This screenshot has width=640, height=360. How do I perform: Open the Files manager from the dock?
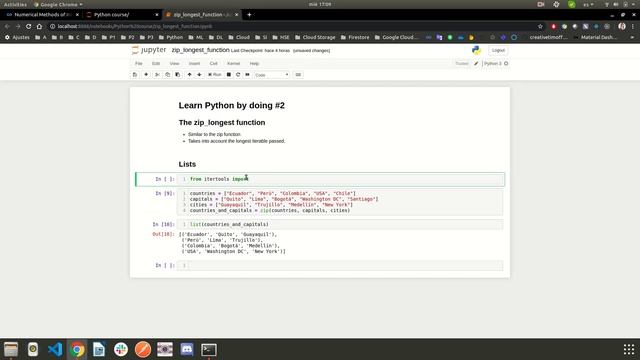point(11,349)
